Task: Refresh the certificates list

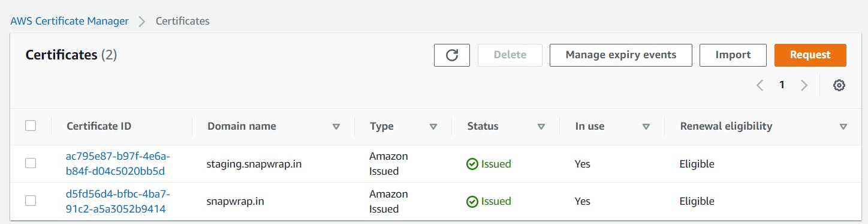Action: click(x=452, y=55)
